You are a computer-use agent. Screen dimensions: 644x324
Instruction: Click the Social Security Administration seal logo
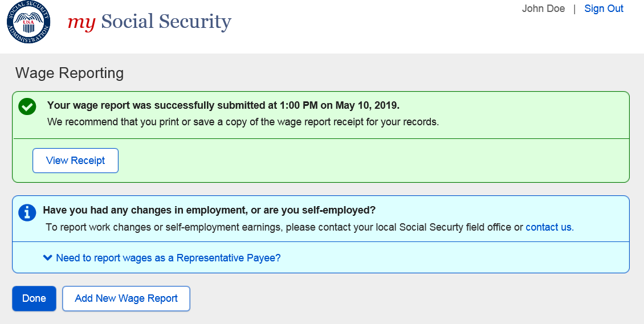click(28, 23)
